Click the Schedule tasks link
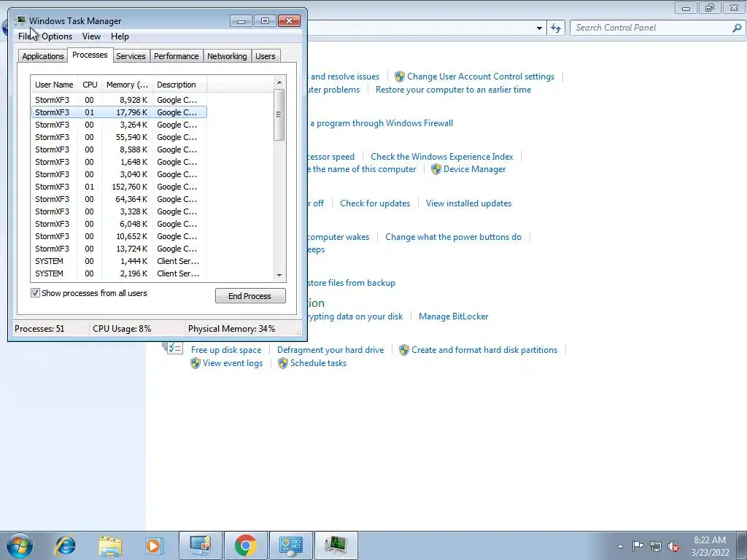The image size is (747, 560). point(318,363)
